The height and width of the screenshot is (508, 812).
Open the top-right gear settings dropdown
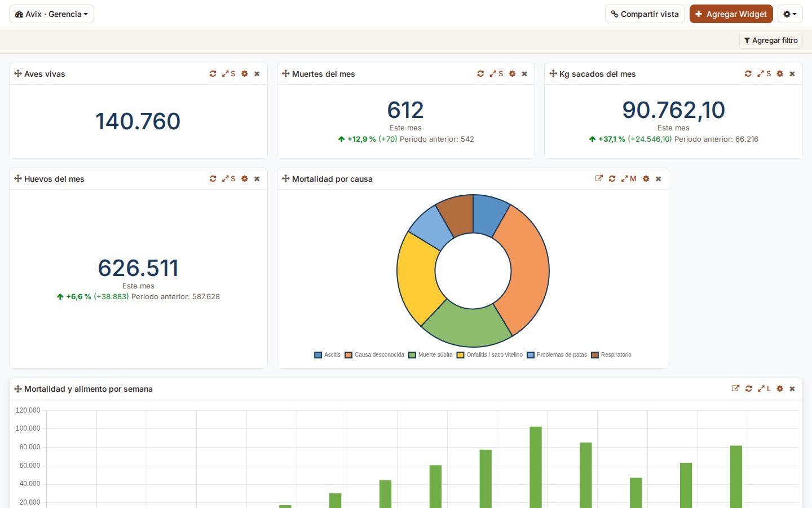tap(790, 14)
